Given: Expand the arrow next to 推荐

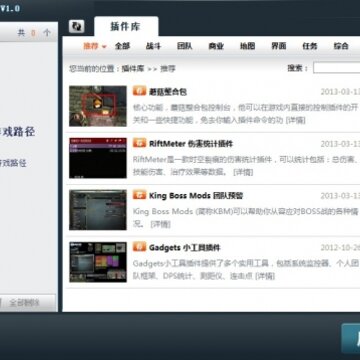Looking at the screenshot, I should click(x=104, y=47).
